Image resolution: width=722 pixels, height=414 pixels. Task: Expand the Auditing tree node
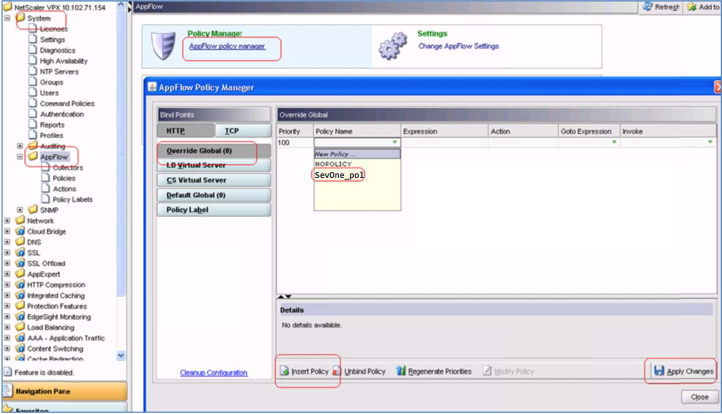[x=20, y=146]
